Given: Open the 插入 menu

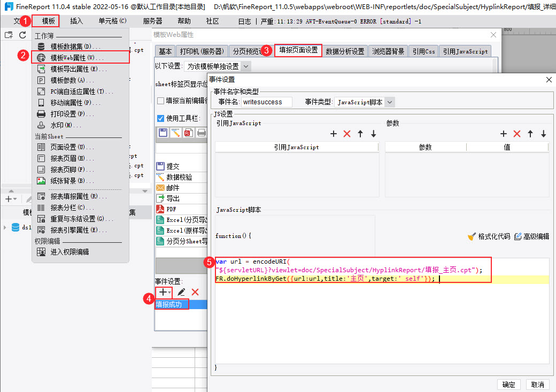Looking at the screenshot, I should (76, 21).
